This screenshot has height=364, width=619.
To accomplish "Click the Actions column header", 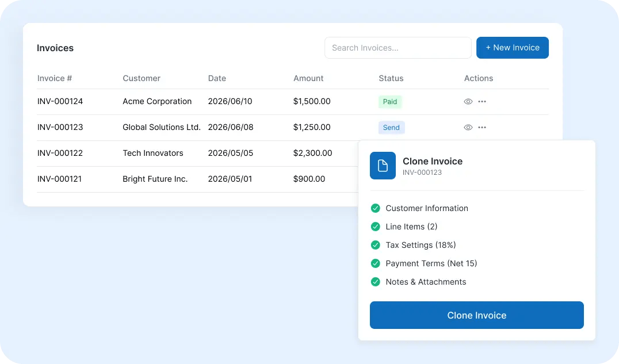I will coord(479,78).
